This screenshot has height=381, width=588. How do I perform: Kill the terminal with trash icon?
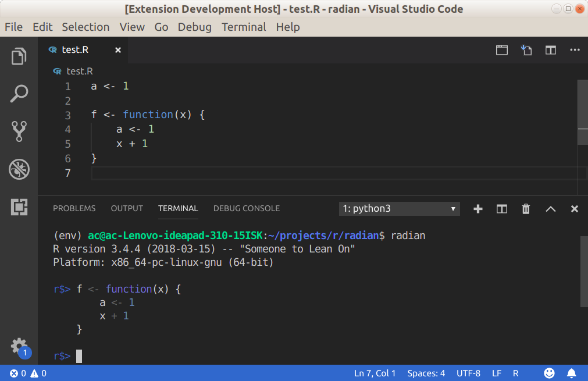tap(526, 209)
